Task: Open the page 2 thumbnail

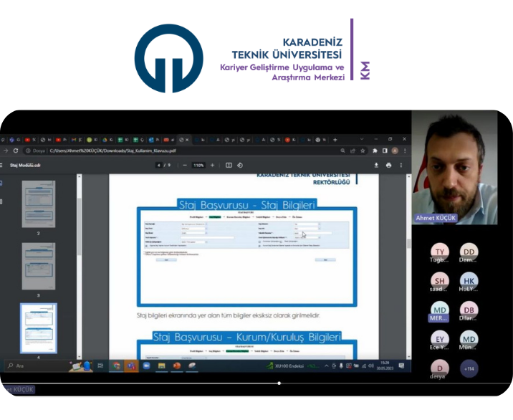Action: click(38, 204)
